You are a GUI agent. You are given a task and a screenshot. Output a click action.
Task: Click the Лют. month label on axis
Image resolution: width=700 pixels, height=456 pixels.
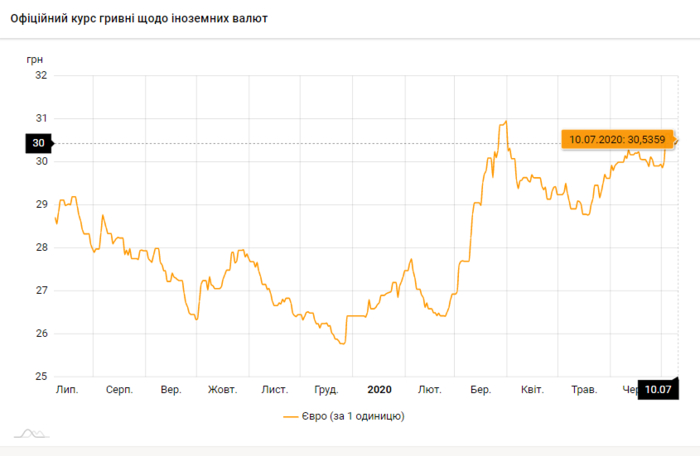point(430,390)
